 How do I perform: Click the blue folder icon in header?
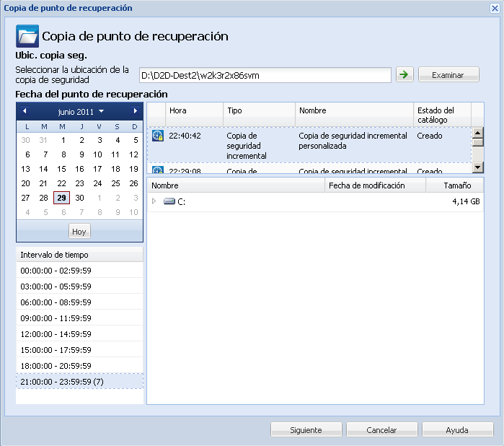(27, 35)
